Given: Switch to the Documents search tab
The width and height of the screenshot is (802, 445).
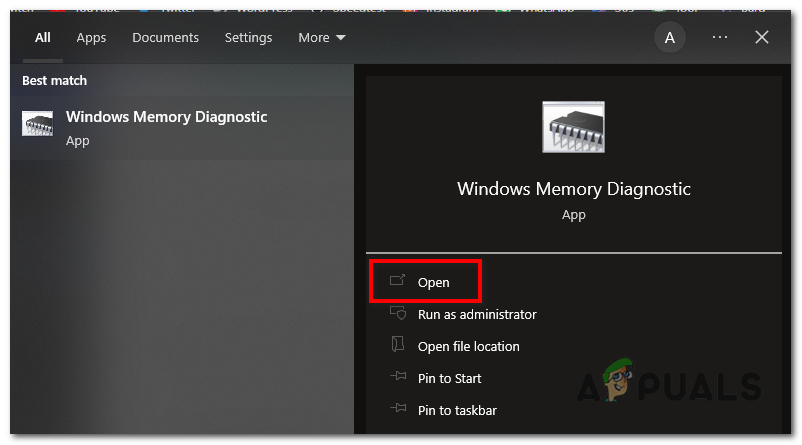Looking at the screenshot, I should tap(165, 38).
